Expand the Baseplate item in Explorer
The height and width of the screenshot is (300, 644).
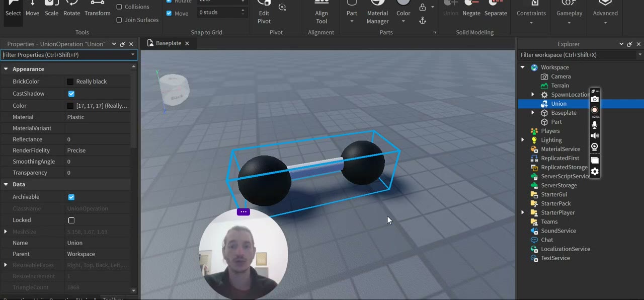(533, 113)
